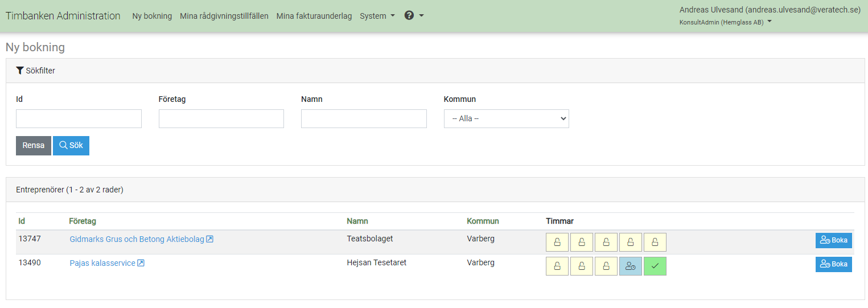This screenshot has height=308, width=868.
Task: Click third unlocked hour box for Gidmarks Grus
Action: (606, 242)
